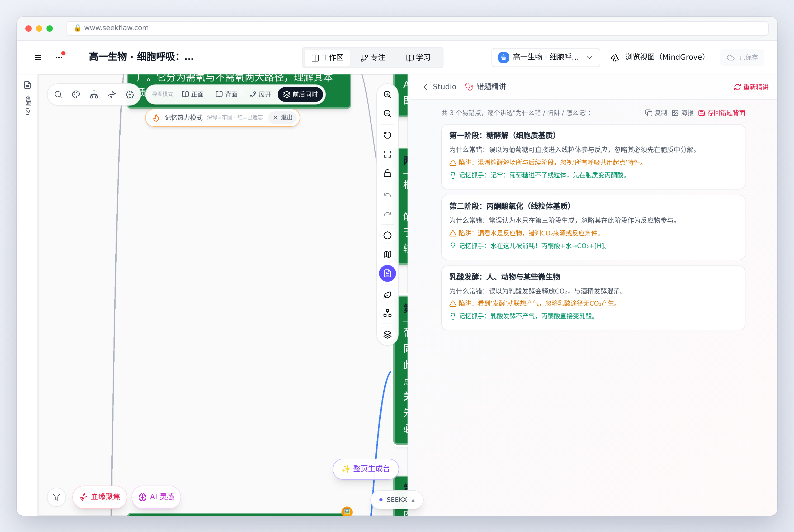The width and height of the screenshot is (794, 532).
Task: Fit canvas to screen icon
Action: [387, 154]
